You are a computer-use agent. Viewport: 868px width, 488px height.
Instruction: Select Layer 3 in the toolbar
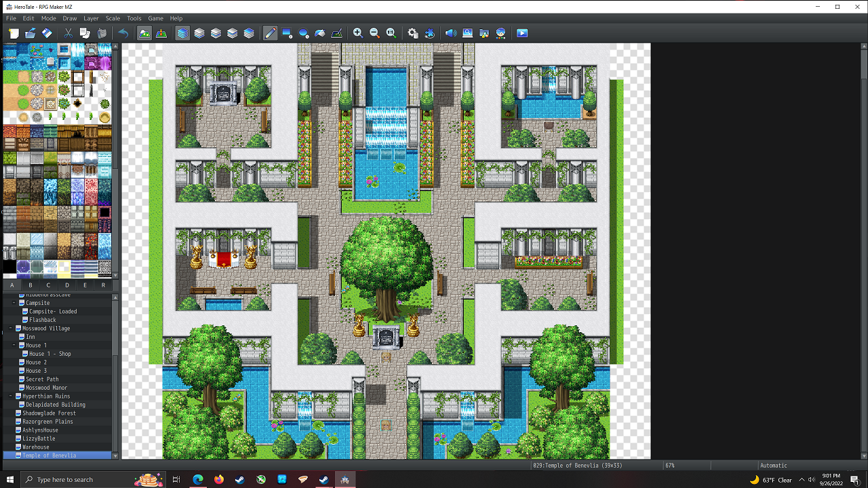coord(233,33)
